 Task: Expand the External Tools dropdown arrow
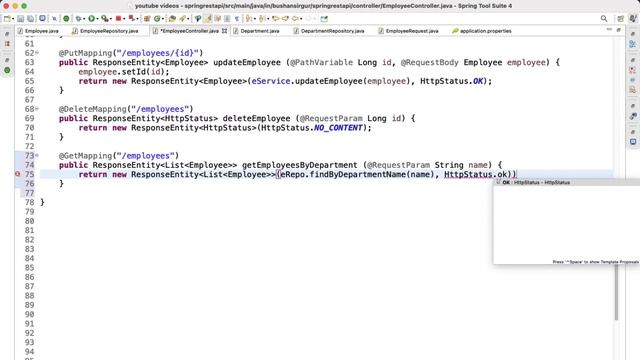coord(111,19)
